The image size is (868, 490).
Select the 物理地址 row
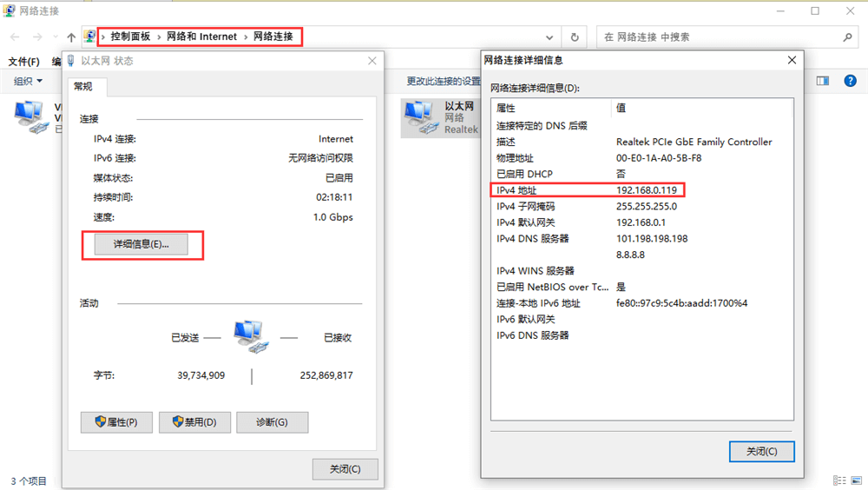642,158
